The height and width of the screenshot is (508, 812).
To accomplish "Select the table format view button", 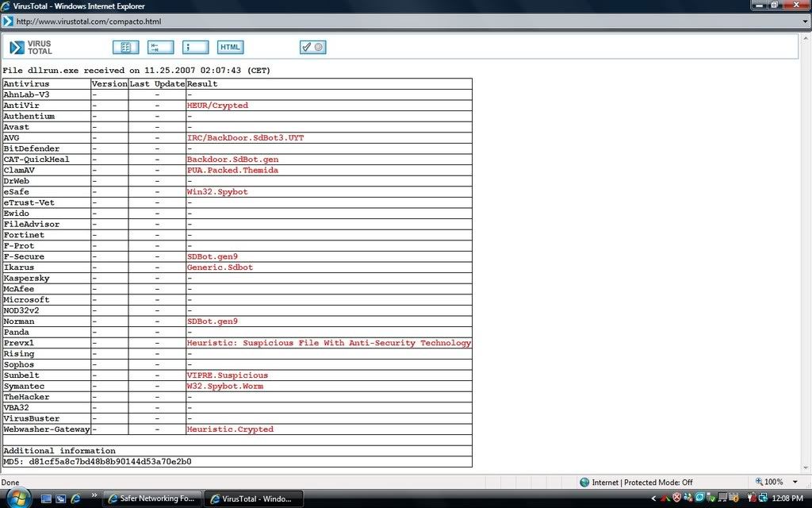I will tap(126, 47).
